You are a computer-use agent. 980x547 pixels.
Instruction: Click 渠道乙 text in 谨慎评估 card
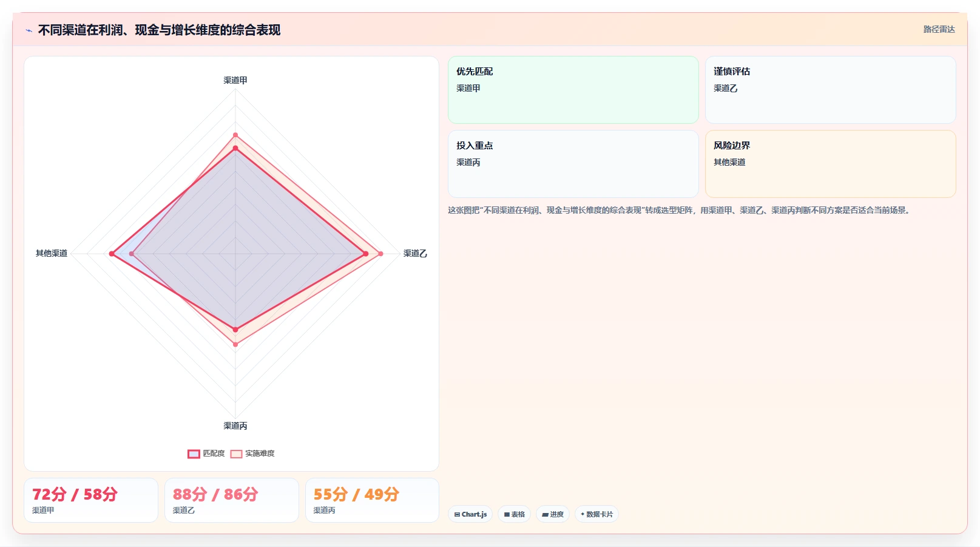(x=726, y=88)
